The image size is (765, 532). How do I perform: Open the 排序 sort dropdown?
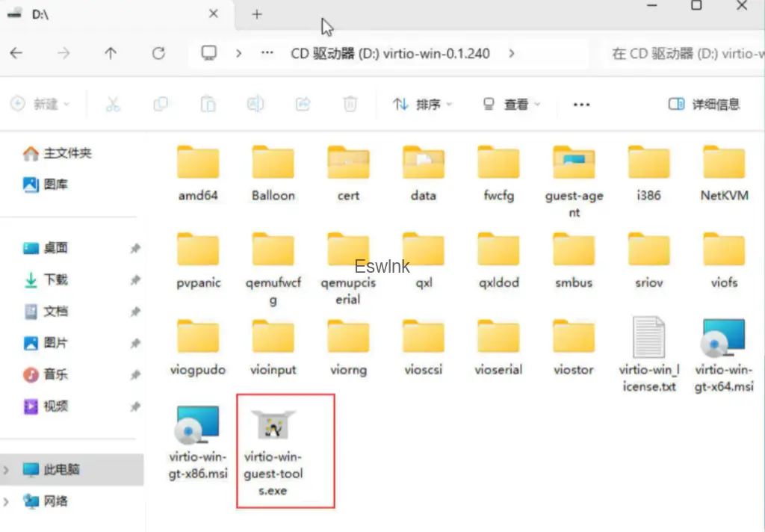pyautogui.click(x=423, y=105)
